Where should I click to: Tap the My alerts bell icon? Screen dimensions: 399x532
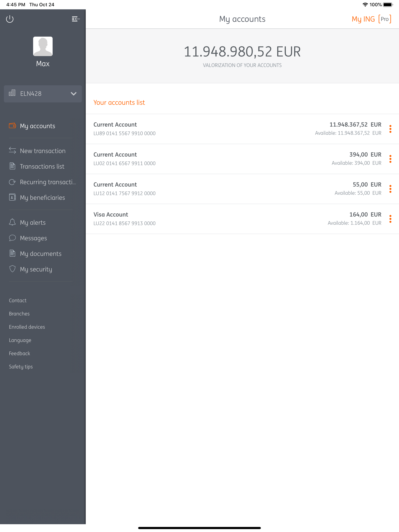(12, 222)
